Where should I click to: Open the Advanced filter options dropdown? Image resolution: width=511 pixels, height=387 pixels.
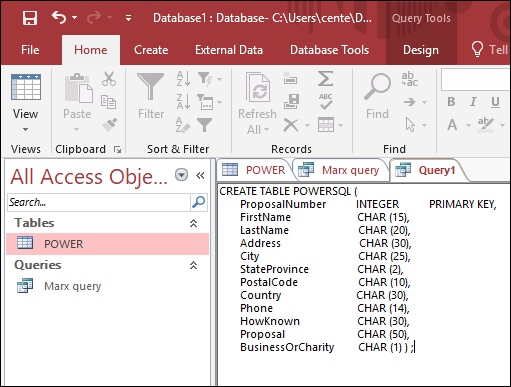pyautogui.click(x=209, y=102)
